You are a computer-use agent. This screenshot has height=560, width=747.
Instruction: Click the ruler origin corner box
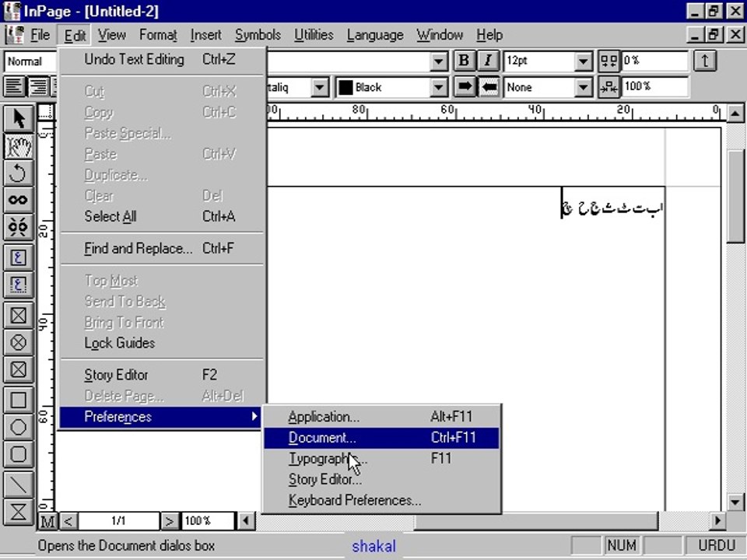[x=46, y=112]
